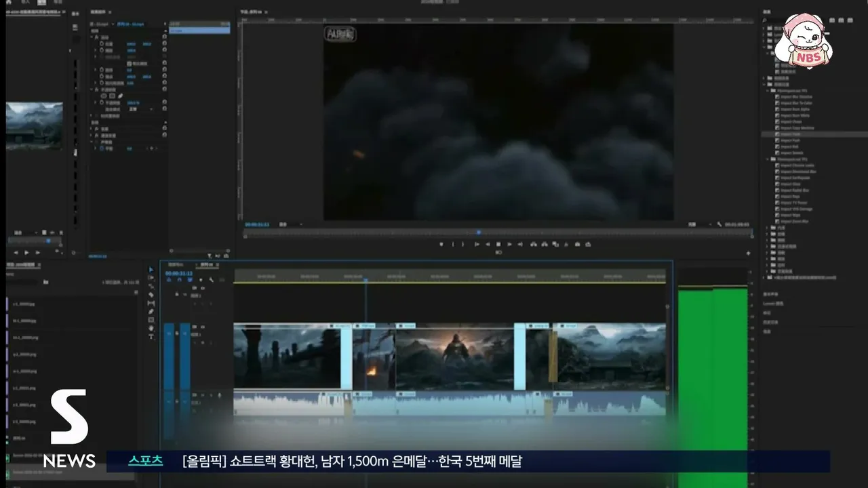Select the ellipse mask tool in Effect Controls
868x488 pixels.
104,96
